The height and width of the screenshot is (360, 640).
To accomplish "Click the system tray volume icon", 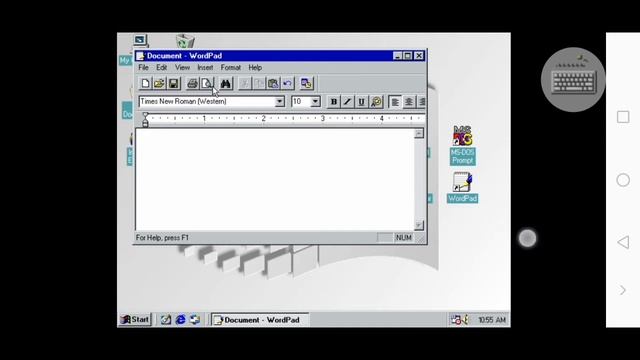I will coord(465,320).
